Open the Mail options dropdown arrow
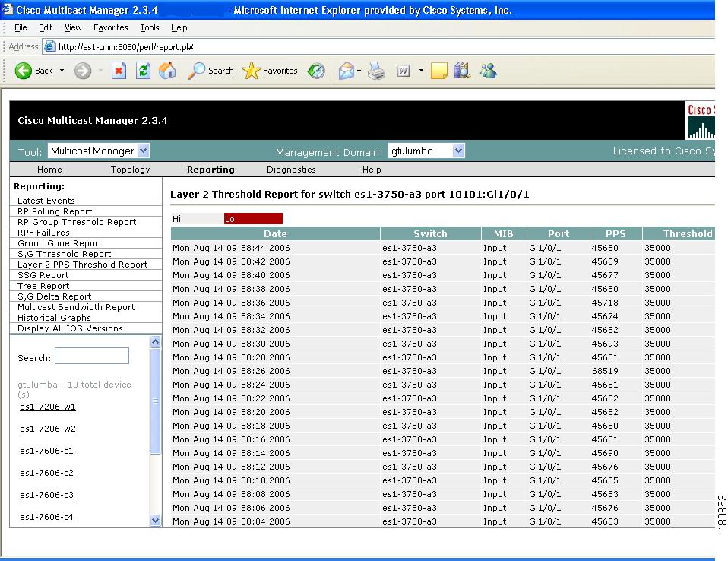The height and width of the screenshot is (561, 728). point(359,71)
